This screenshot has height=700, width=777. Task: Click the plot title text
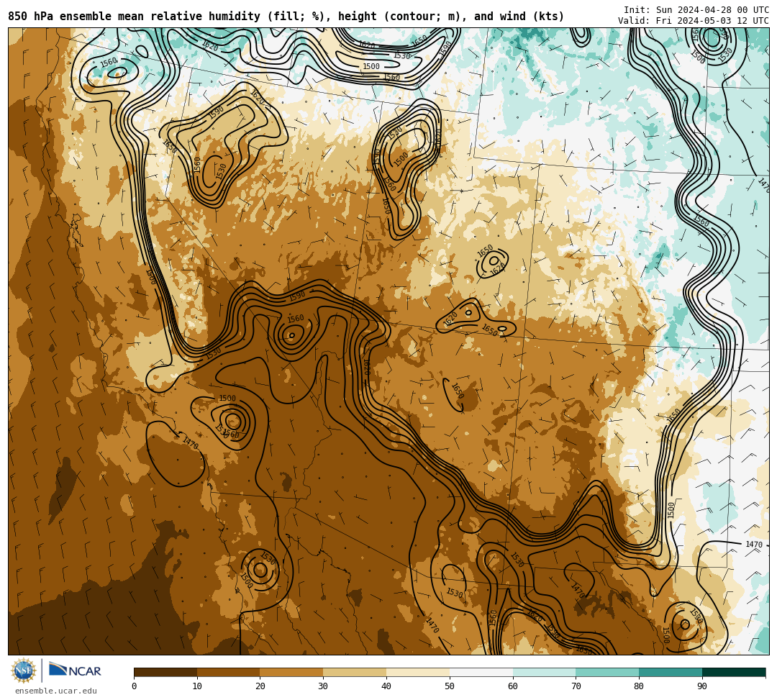pyautogui.click(x=286, y=17)
